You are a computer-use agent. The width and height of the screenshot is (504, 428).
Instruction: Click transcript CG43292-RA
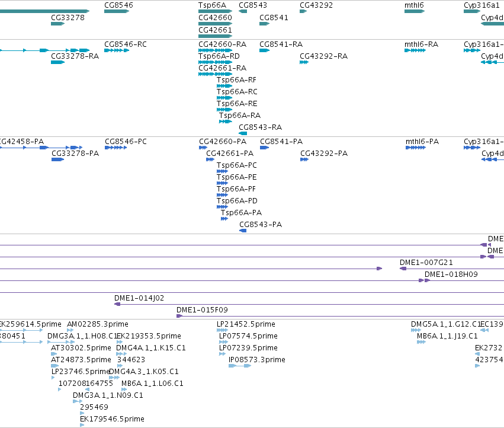[324, 56]
